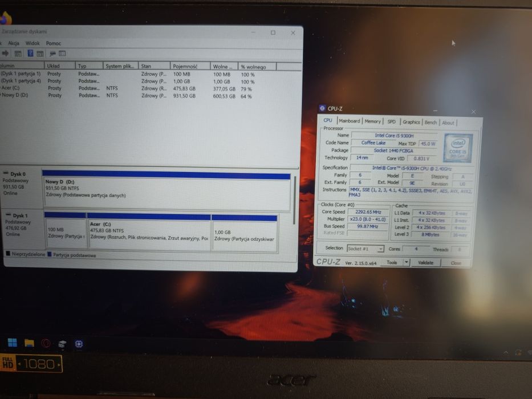Click the blue Partycja podstawowa legend swatch
Viewport: 532px width, 399px height.
pos(50,254)
